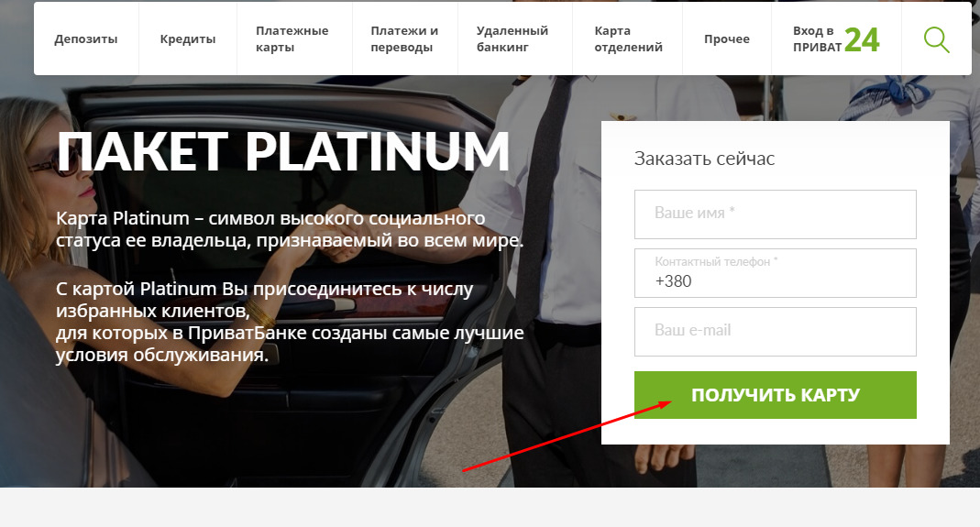Click the red arrow annotation
The image size is (980, 527).
567,435
